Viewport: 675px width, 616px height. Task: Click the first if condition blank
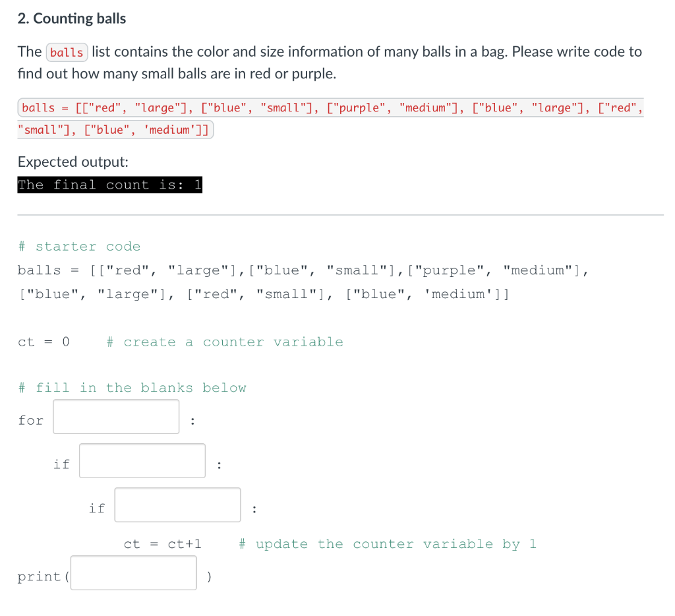pos(142,460)
